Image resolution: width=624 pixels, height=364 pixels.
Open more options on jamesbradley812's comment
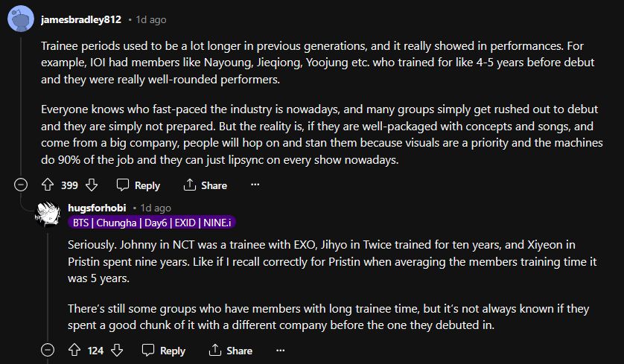255,185
